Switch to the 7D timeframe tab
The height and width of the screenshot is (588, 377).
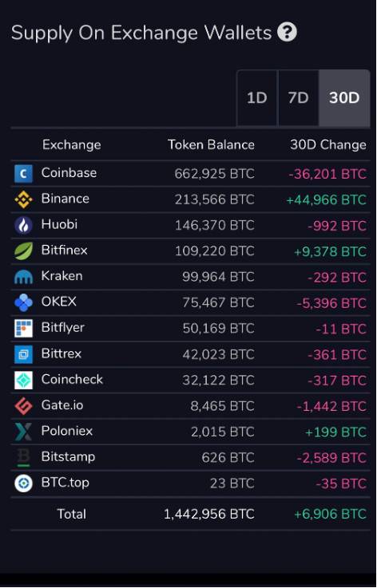tap(299, 98)
